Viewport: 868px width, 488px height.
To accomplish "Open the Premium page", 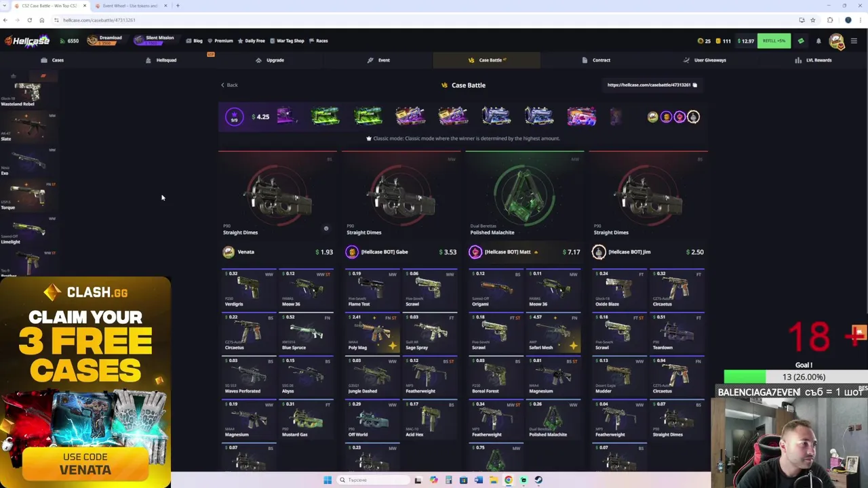I will (220, 41).
